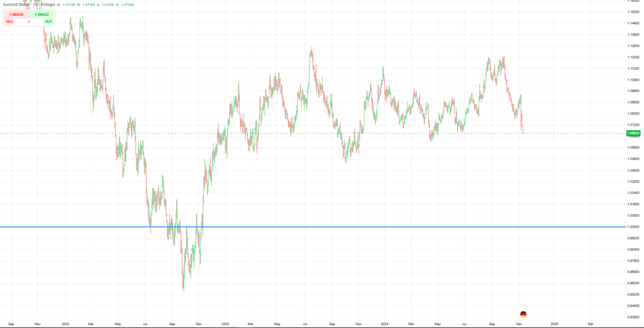Viewport: 644px width, 328px height.
Task: Click the SELL label in the order widget
Action: [9, 21]
